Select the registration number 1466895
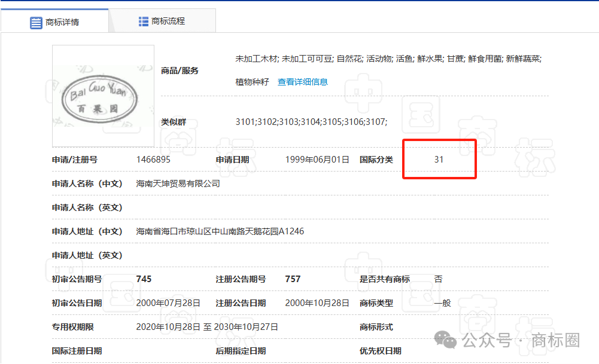The height and width of the screenshot is (364, 599). [153, 159]
